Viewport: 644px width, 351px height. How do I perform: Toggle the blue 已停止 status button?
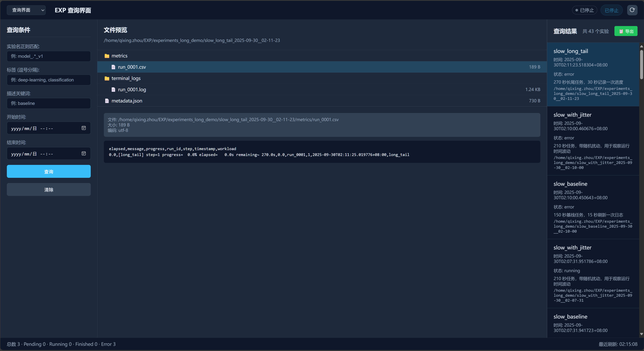pos(611,10)
